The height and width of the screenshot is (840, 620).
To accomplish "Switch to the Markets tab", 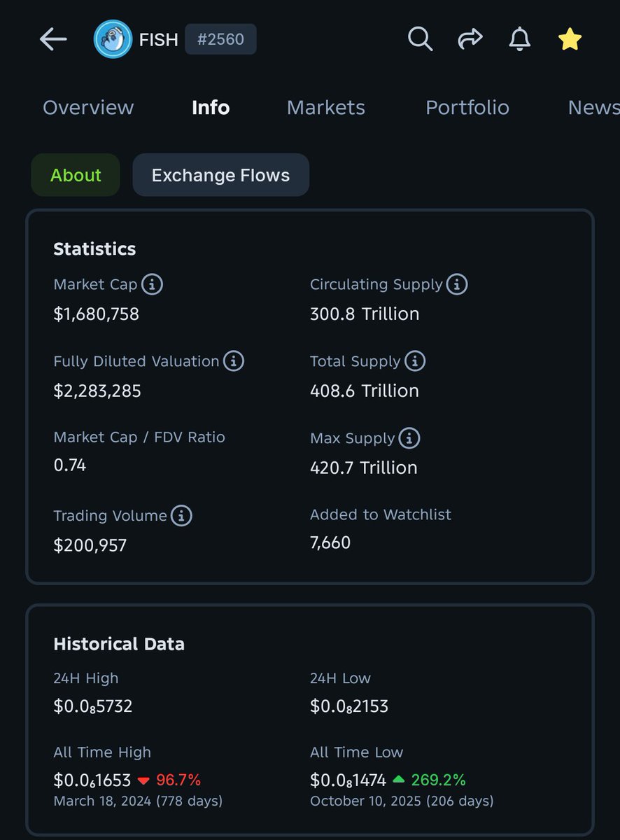I will [326, 107].
